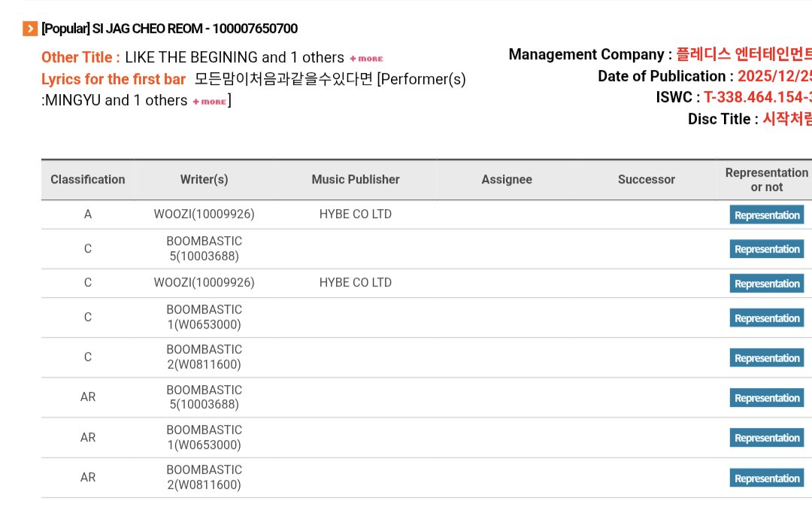Select the song title SI JAG CHEO REOM heading
The width and height of the screenshot is (812, 516).
tap(169, 29)
